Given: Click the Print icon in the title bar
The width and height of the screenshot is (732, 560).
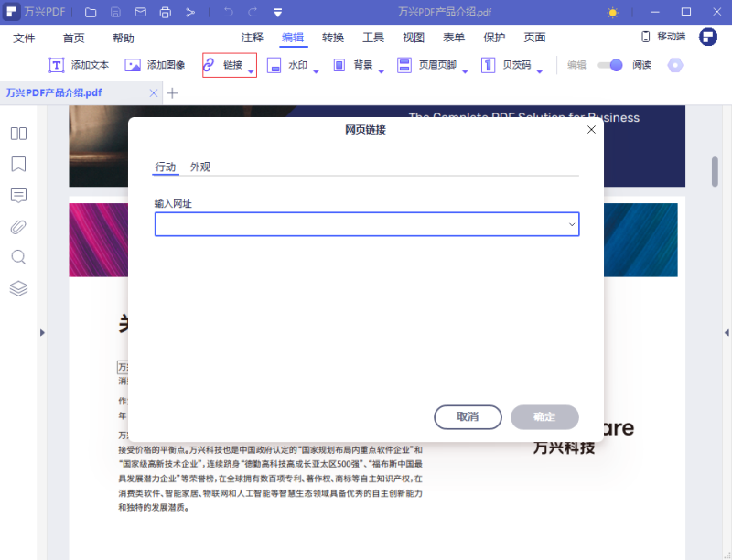Looking at the screenshot, I should (x=165, y=12).
